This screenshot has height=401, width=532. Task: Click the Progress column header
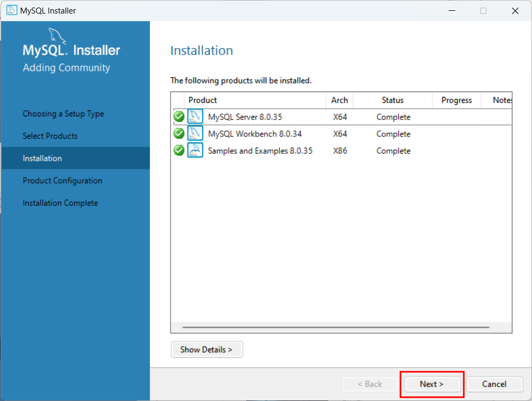click(x=457, y=100)
